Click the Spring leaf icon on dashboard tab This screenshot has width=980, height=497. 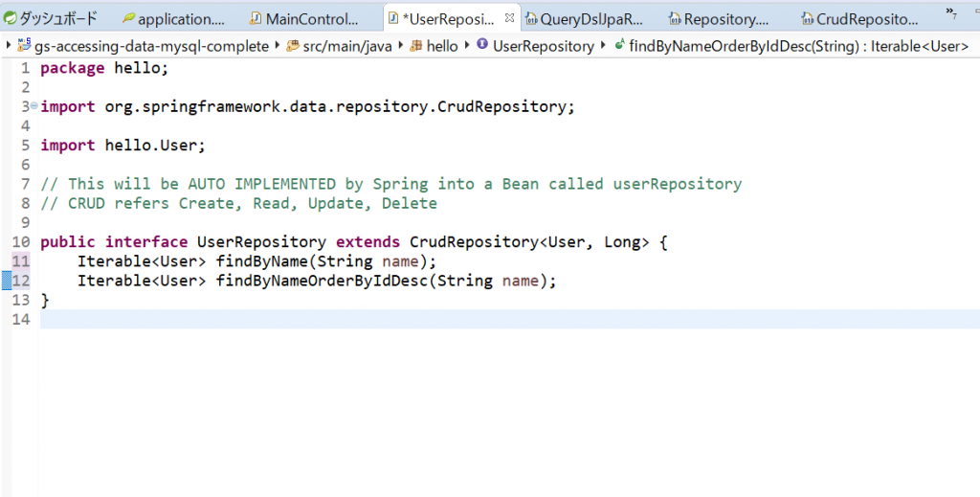point(11,19)
